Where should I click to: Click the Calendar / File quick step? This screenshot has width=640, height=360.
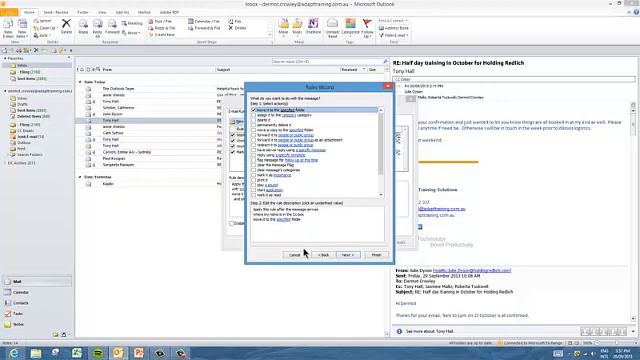point(204,21)
